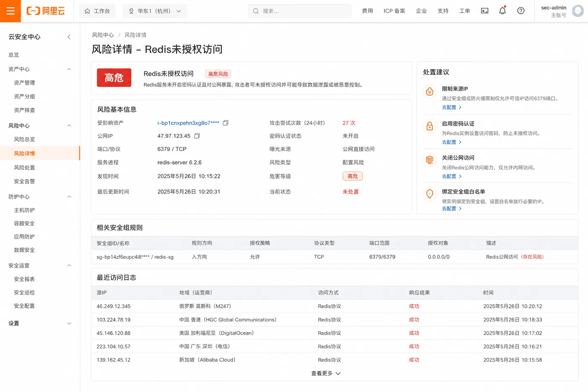Screen dimensions: 588x392
Task: Copy the affected asset instance ID
Action: pyautogui.click(x=226, y=123)
